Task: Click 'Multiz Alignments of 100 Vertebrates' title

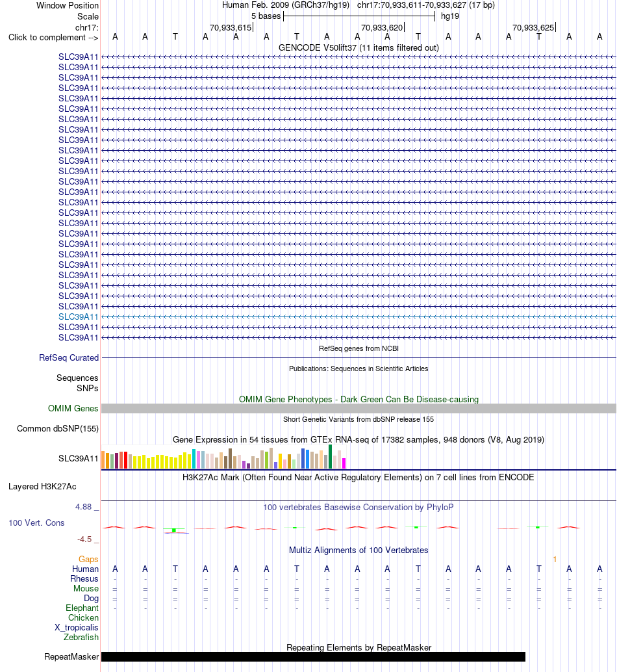Action: [x=359, y=550]
